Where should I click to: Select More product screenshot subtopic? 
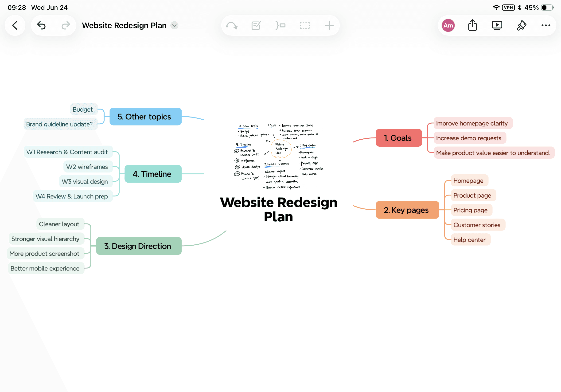[x=45, y=253]
